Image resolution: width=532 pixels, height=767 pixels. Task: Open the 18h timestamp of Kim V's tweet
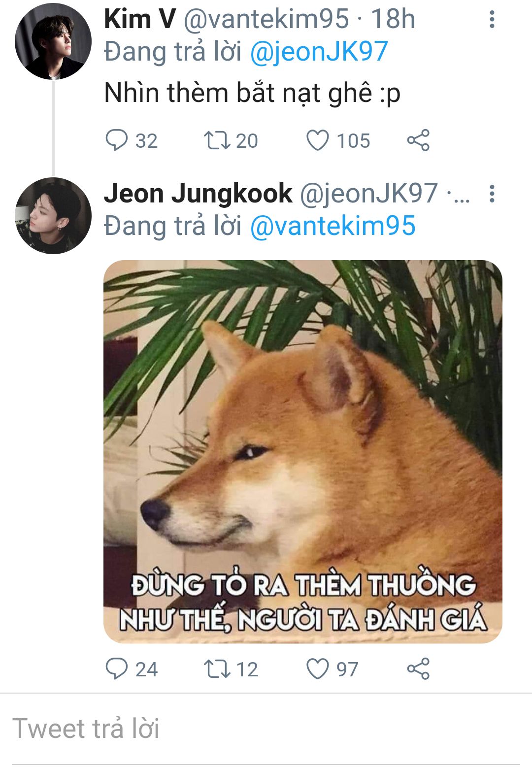(393, 19)
